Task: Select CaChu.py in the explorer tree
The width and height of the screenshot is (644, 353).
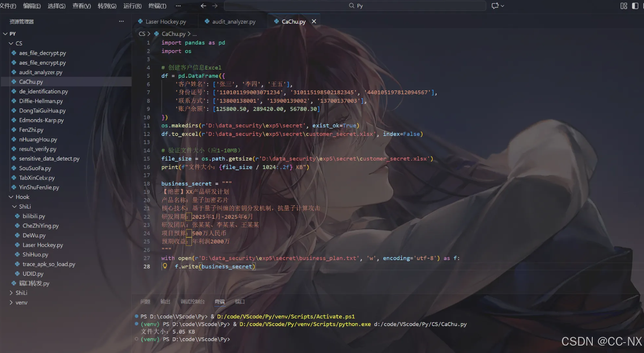Action: pos(66,82)
